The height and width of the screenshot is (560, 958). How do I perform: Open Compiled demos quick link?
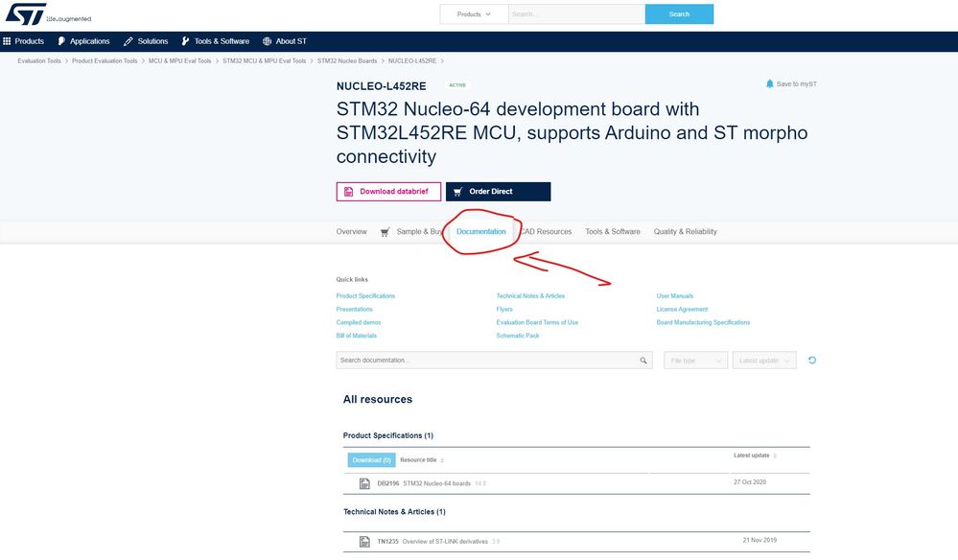[x=359, y=322]
